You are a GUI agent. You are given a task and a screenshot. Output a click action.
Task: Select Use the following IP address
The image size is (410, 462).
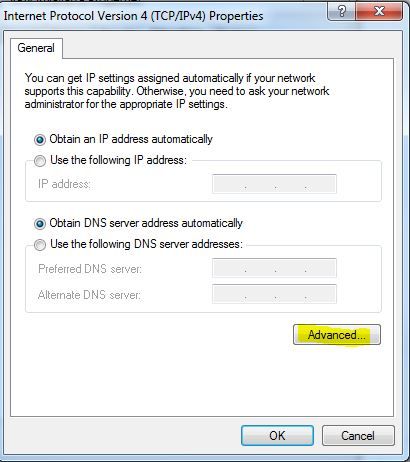[40, 161]
